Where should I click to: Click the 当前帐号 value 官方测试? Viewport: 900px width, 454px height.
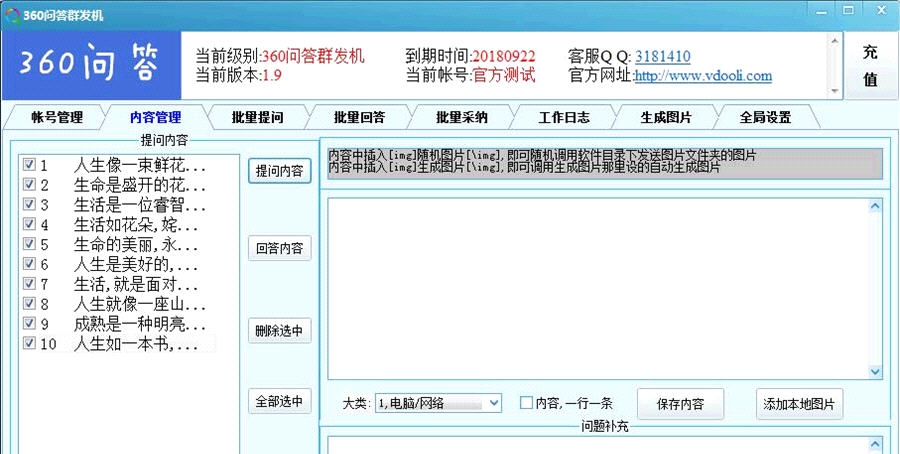pyautogui.click(x=504, y=76)
